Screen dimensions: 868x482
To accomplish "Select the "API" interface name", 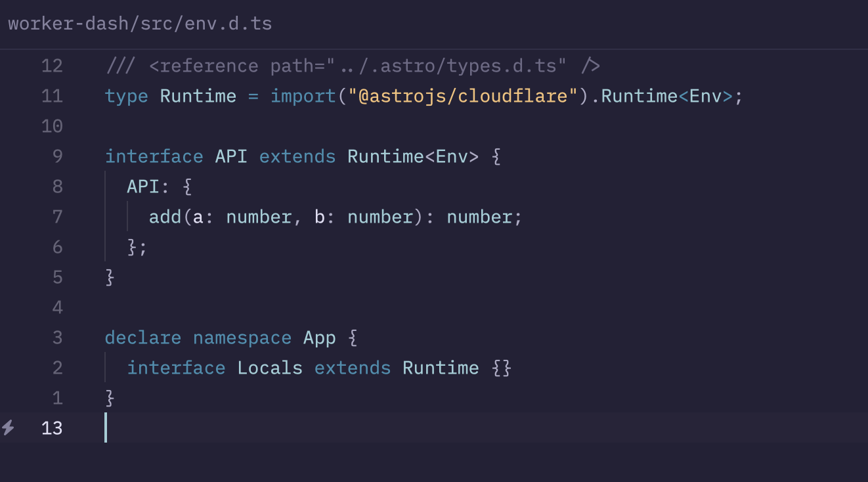I will point(231,156).
